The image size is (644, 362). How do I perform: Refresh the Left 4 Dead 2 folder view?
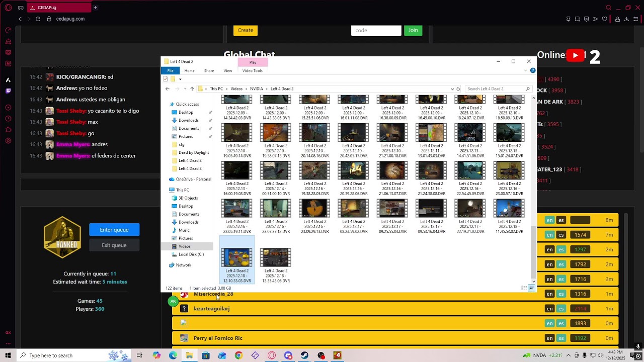point(458,89)
